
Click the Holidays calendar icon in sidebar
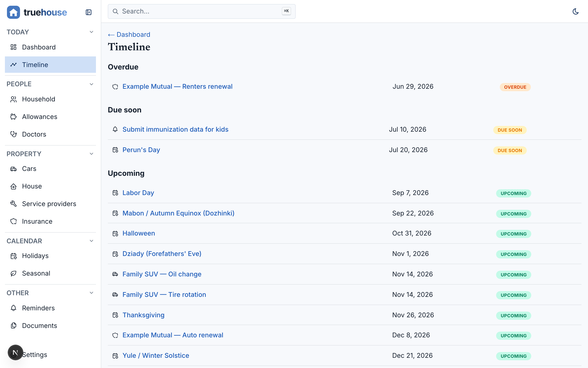(13, 256)
